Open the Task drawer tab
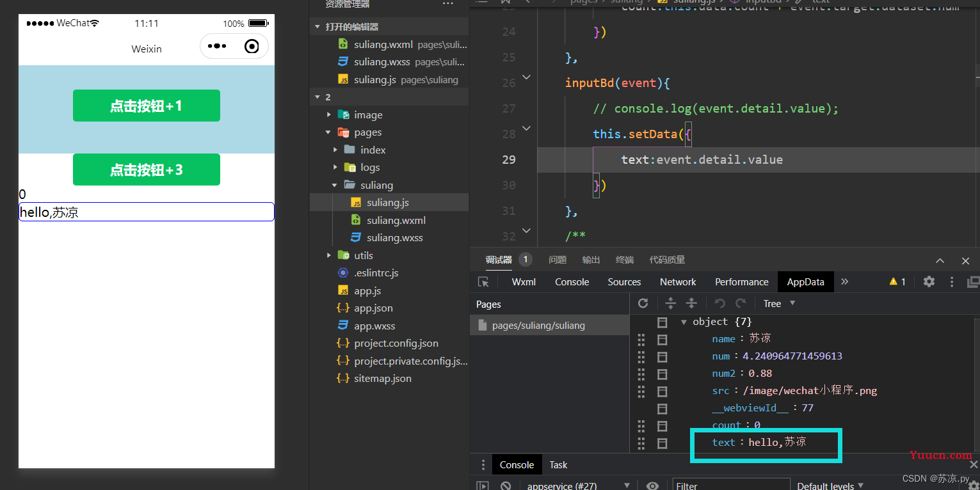 coord(558,465)
